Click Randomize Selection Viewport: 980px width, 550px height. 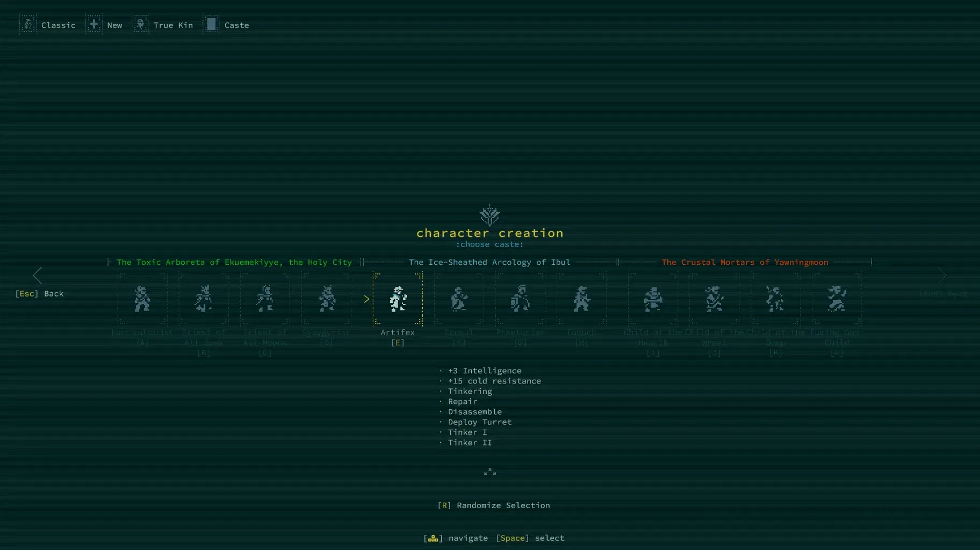coord(494,505)
